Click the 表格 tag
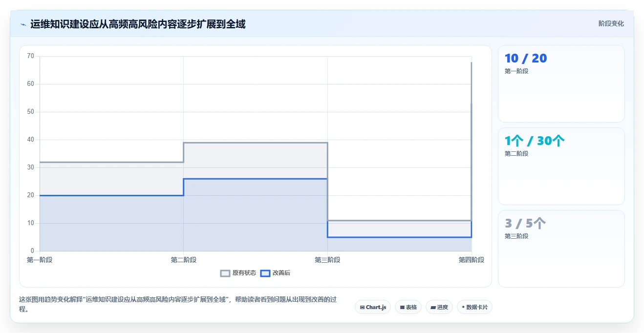Viewport: 644px width, 333px height. click(x=408, y=307)
